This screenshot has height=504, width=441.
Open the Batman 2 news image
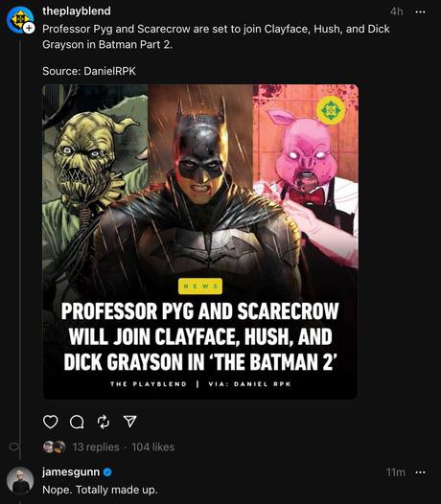200,241
